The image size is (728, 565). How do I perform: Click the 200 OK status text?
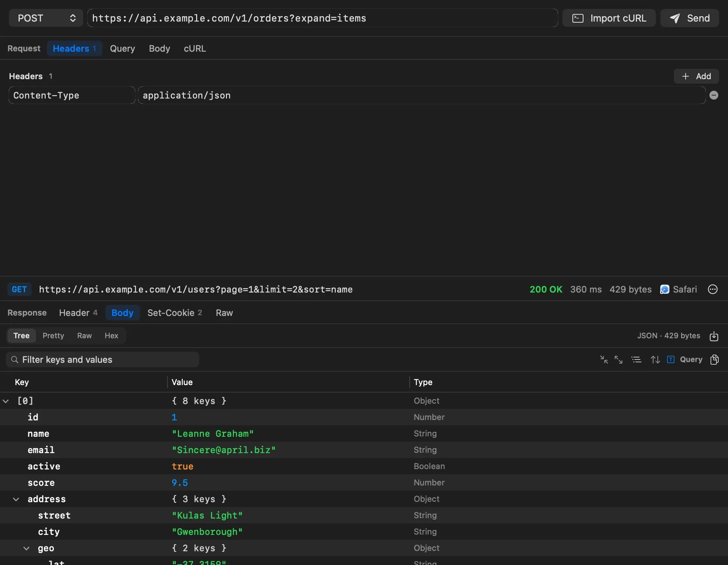point(546,289)
